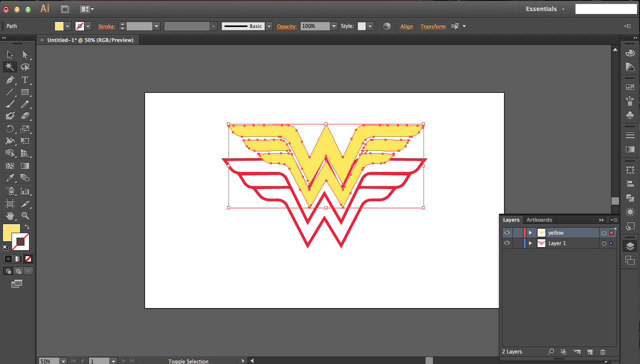Switch to the Artboards tab
Viewport: 640px width, 364px height.
click(x=539, y=220)
